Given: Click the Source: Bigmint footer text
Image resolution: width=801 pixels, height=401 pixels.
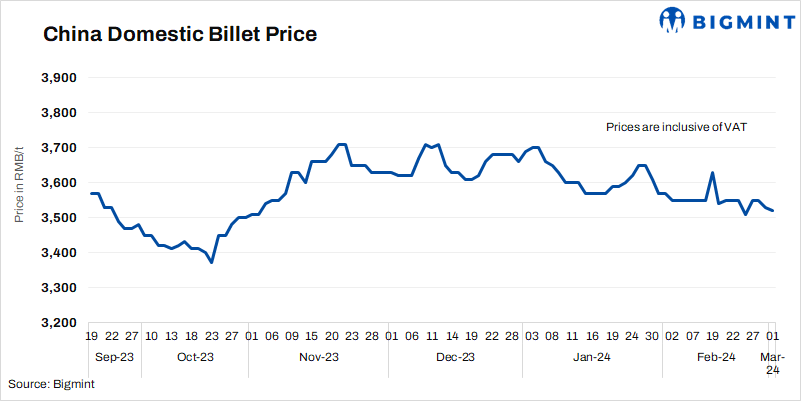Looking at the screenshot, I should [58, 384].
